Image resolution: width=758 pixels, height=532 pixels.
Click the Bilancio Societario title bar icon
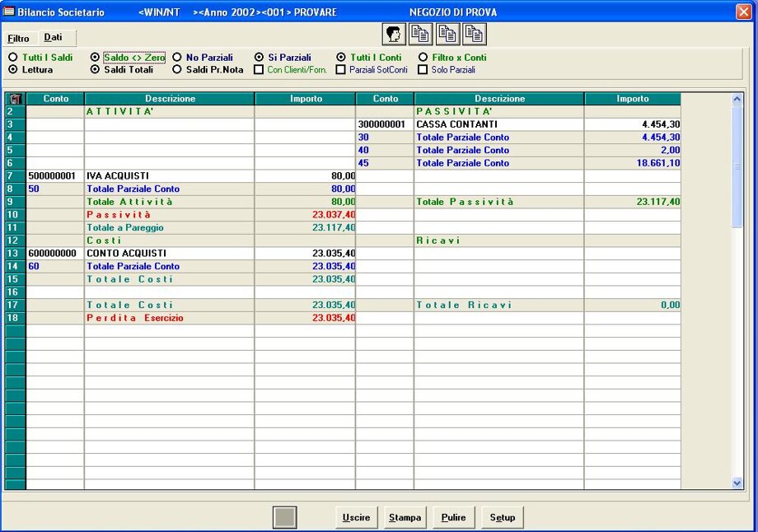pos(9,12)
